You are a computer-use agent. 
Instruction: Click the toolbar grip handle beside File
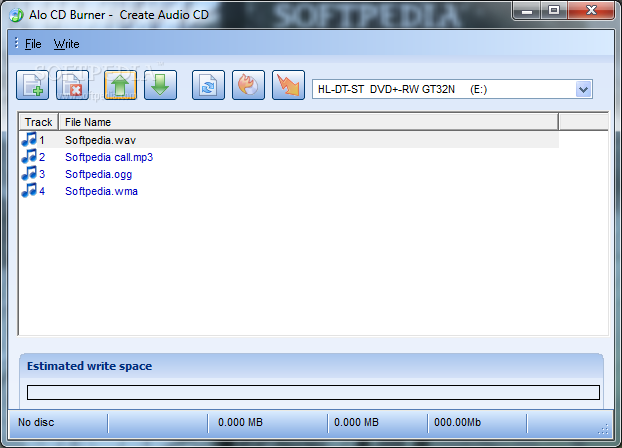(x=16, y=42)
